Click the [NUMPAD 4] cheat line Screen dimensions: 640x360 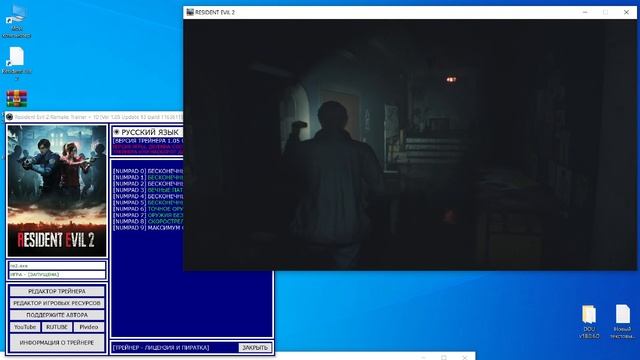click(148, 196)
